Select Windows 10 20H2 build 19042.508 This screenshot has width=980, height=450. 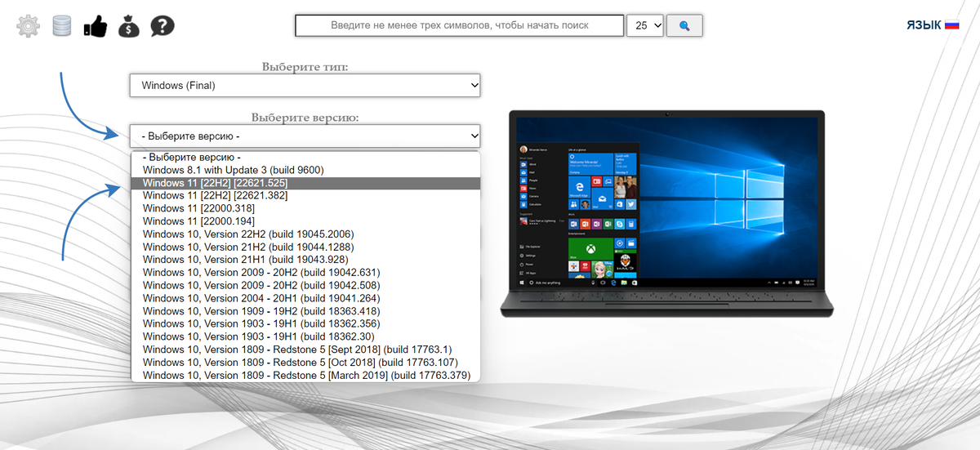point(306,285)
